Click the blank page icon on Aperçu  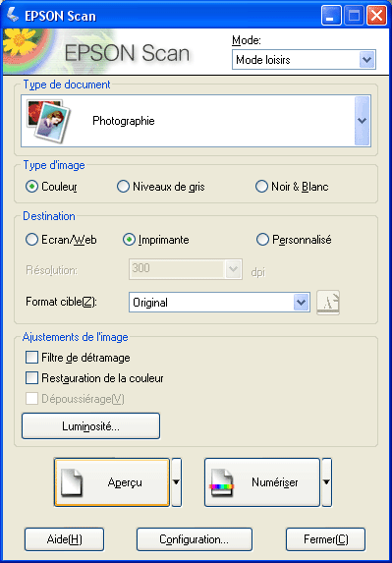coord(71,483)
